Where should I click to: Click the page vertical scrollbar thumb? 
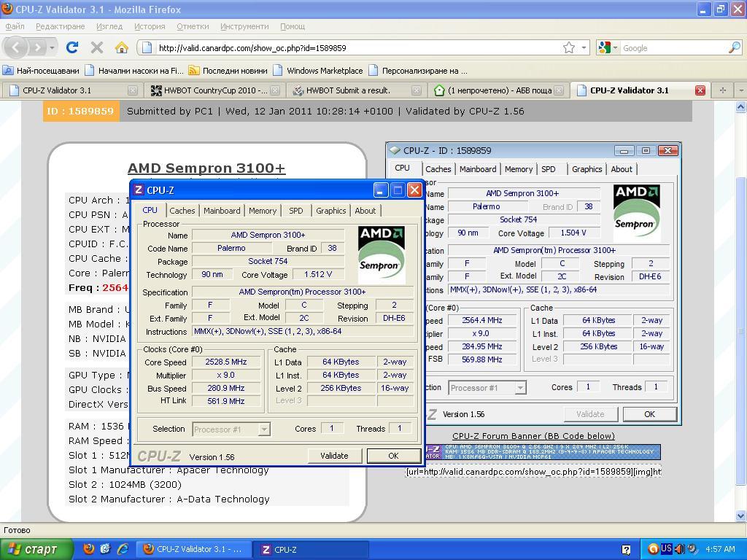[x=741, y=332]
